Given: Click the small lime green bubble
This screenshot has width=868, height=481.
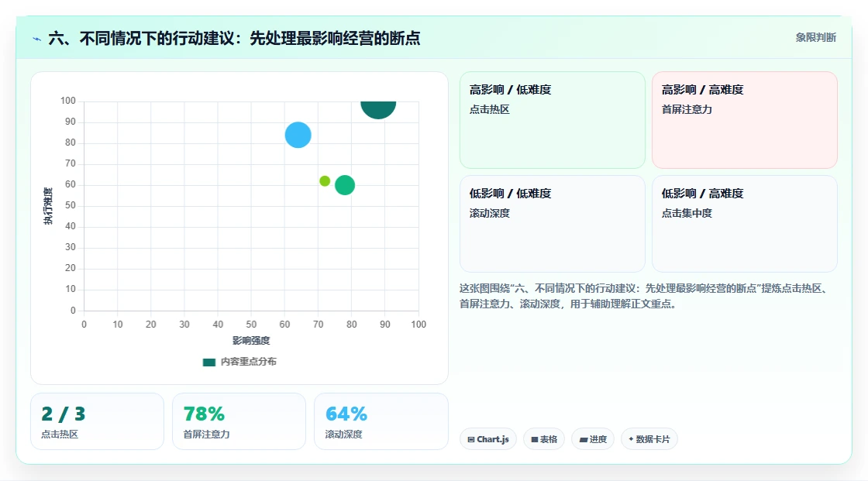Looking at the screenshot, I should (x=325, y=181).
